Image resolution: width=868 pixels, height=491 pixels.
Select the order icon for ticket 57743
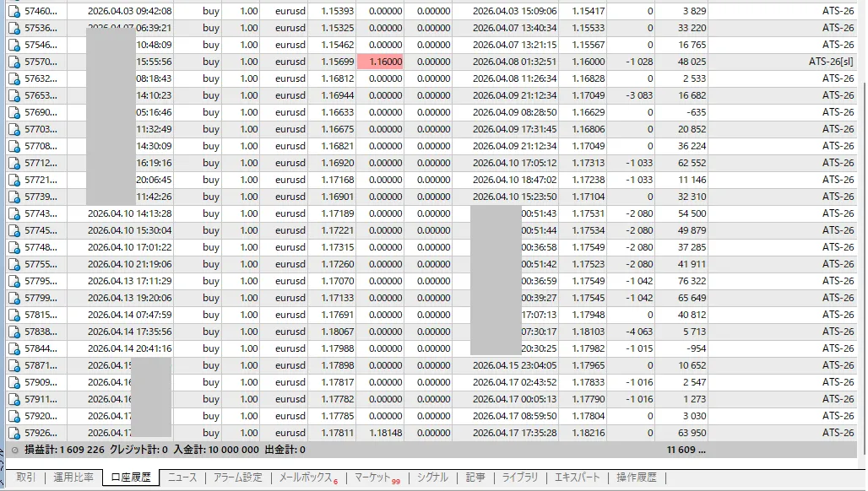pyautogui.click(x=14, y=213)
